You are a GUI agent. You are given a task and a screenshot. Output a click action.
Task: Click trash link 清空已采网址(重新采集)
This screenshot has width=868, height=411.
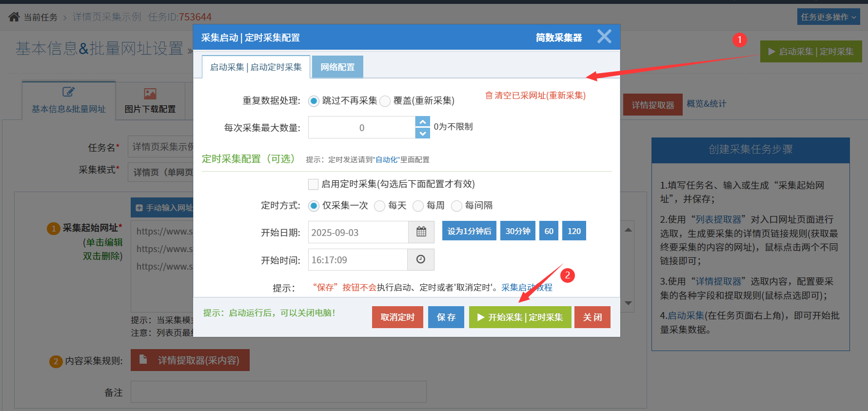[535, 96]
